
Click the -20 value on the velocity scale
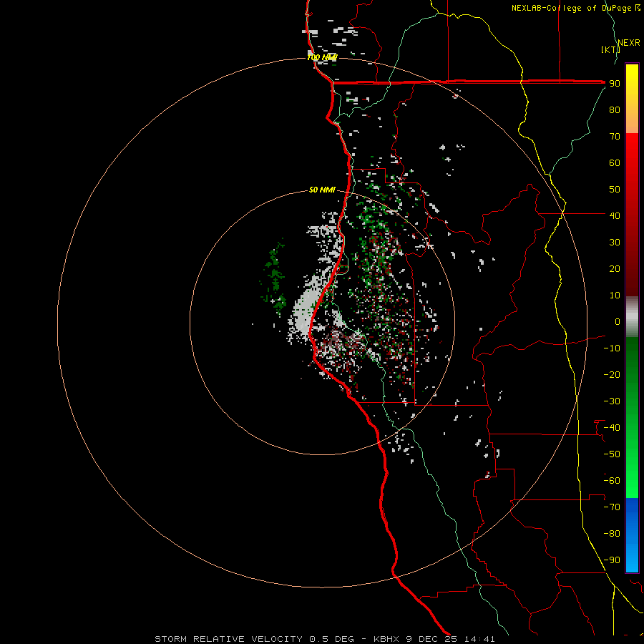tap(612, 374)
